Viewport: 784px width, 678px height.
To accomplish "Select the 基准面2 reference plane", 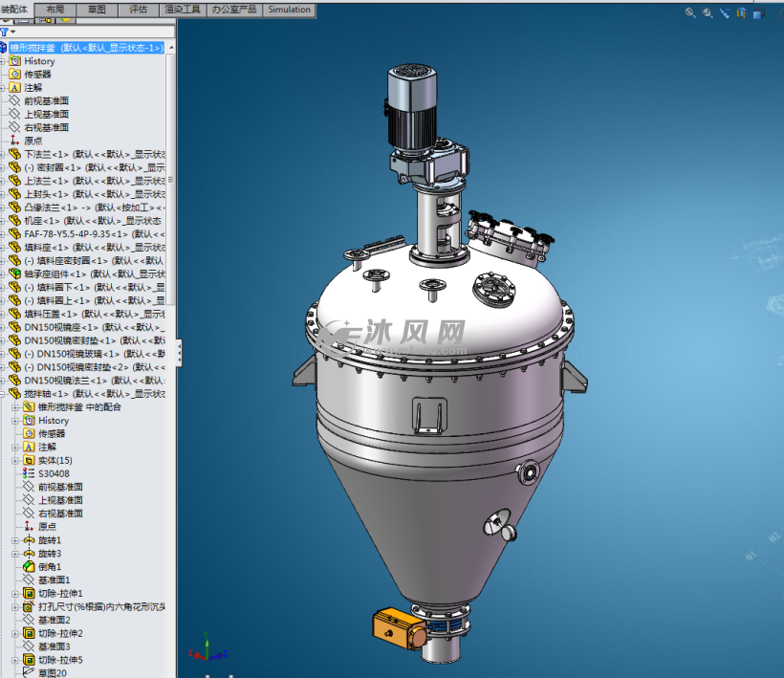I will (x=54, y=620).
